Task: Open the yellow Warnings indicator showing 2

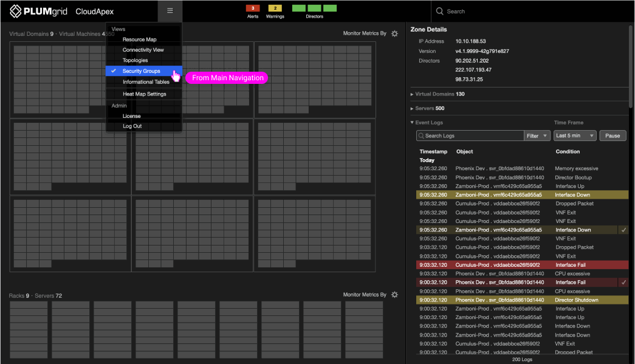Action: coord(275,9)
